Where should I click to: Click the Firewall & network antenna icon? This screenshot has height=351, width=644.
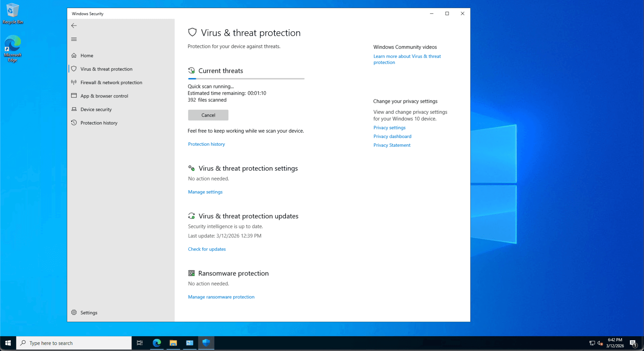pos(74,82)
